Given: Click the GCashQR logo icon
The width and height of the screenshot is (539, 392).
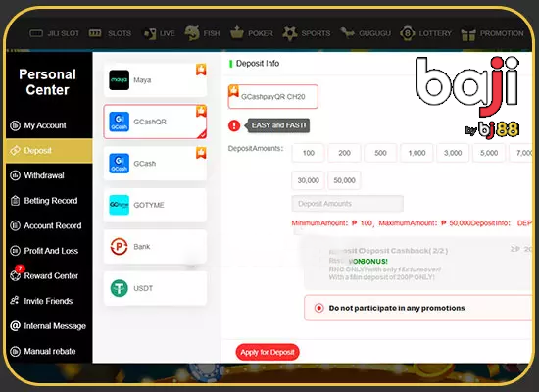Looking at the screenshot, I should (x=119, y=122).
